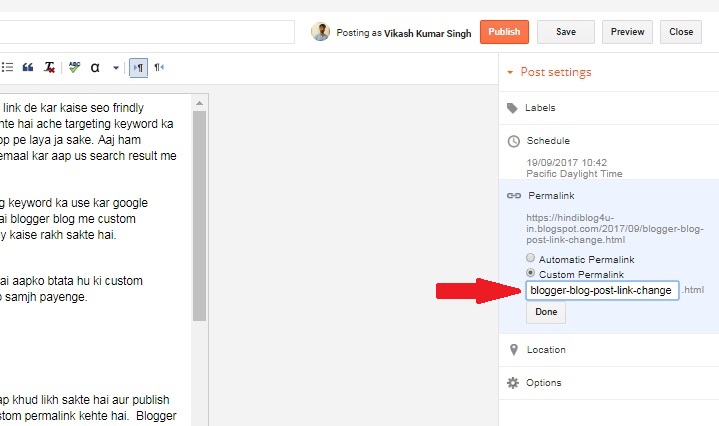The height and width of the screenshot is (426, 719).
Task: Click the Permalink chain link icon
Action: (514, 196)
